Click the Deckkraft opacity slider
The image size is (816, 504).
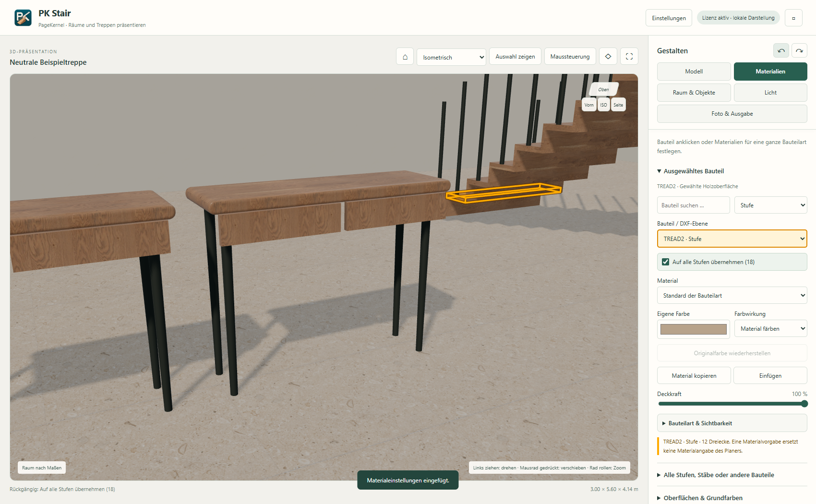point(732,404)
